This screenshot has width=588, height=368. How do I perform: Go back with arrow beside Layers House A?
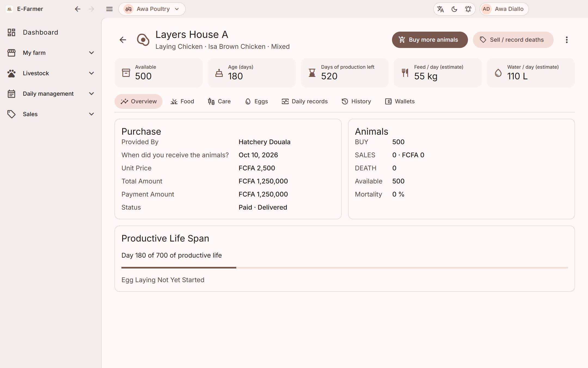tap(123, 40)
